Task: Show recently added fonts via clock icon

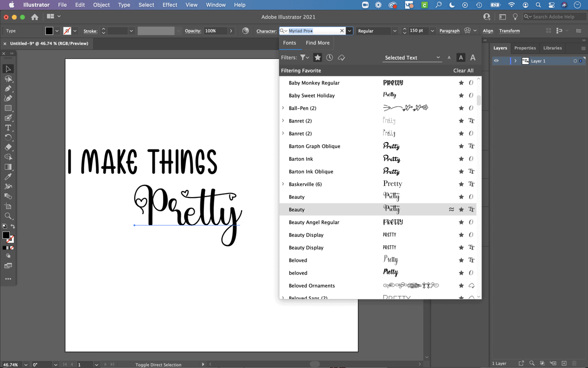Action: (x=329, y=57)
